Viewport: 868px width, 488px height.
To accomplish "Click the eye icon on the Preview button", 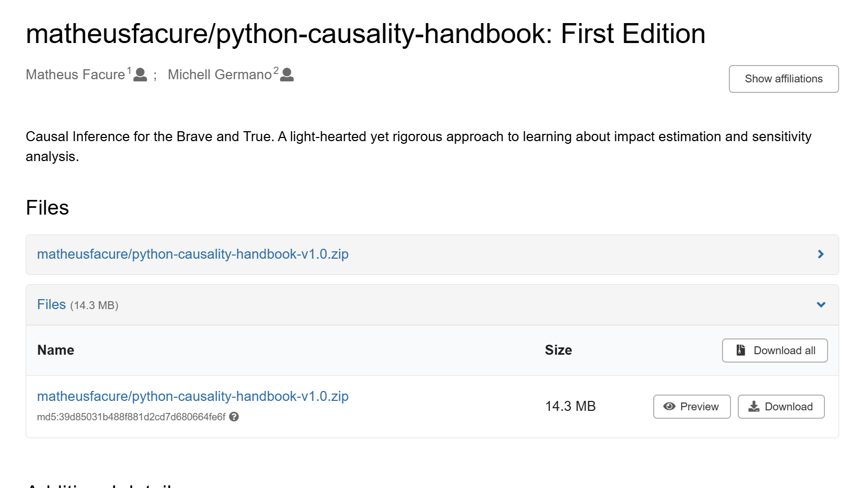I will tap(669, 407).
